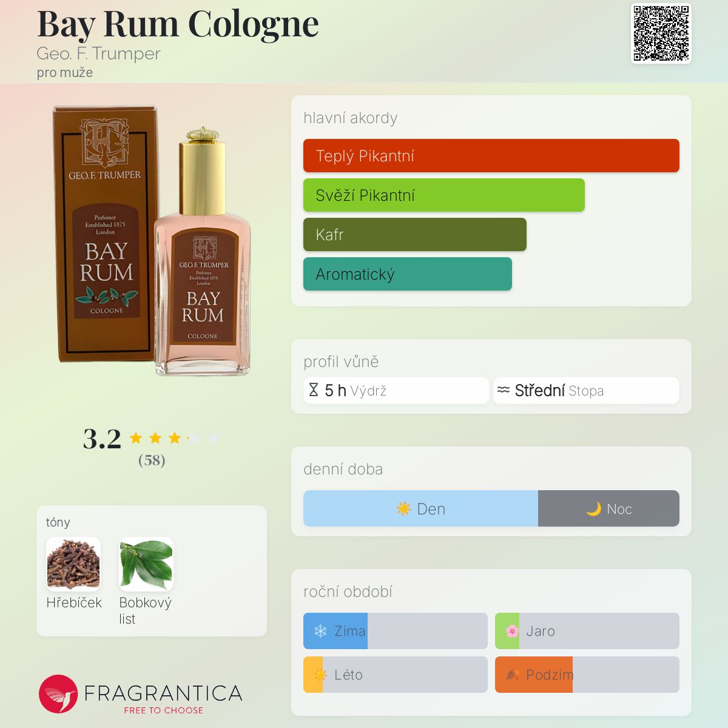
Task: Click the moon icon beside Noc
Action: (593, 508)
